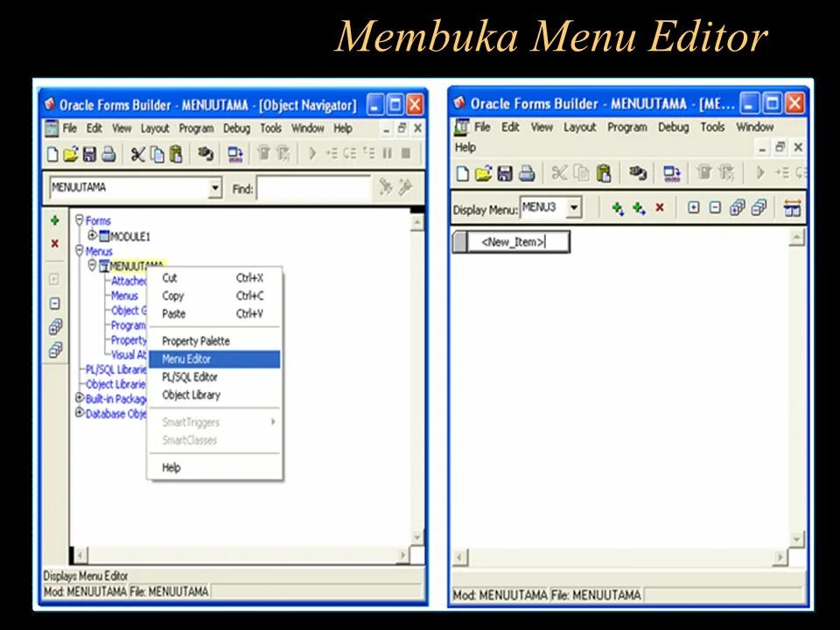The width and height of the screenshot is (840, 630).
Task: Expand the Built-in Packages node
Action: tap(80, 398)
